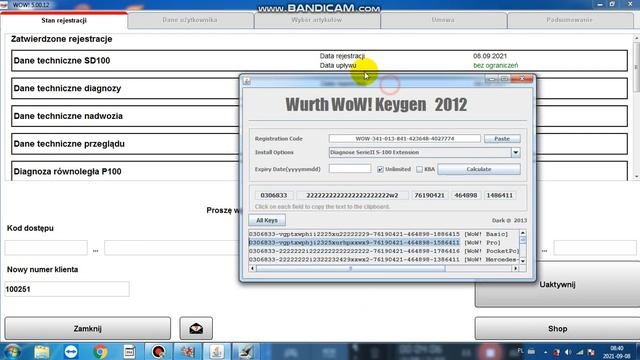Screen dimensions: 640x360
Task: Click keys list scroll left arrow
Action: pyautogui.click(x=252, y=268)
